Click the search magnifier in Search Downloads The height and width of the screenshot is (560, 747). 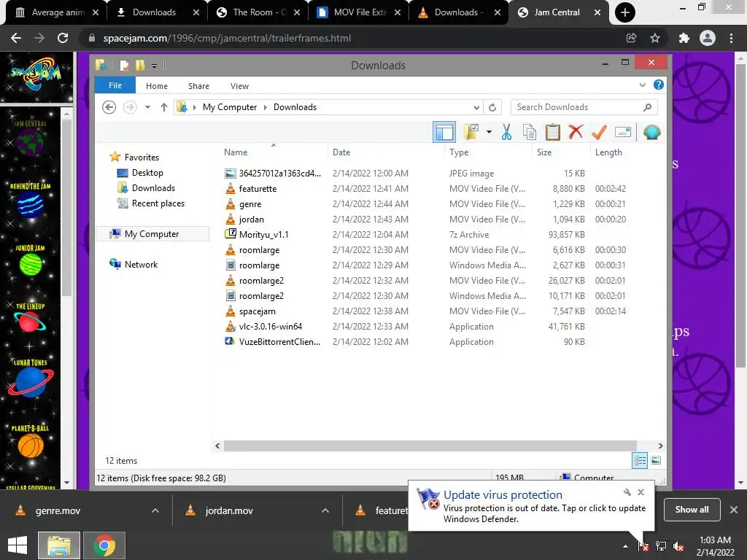647,107
